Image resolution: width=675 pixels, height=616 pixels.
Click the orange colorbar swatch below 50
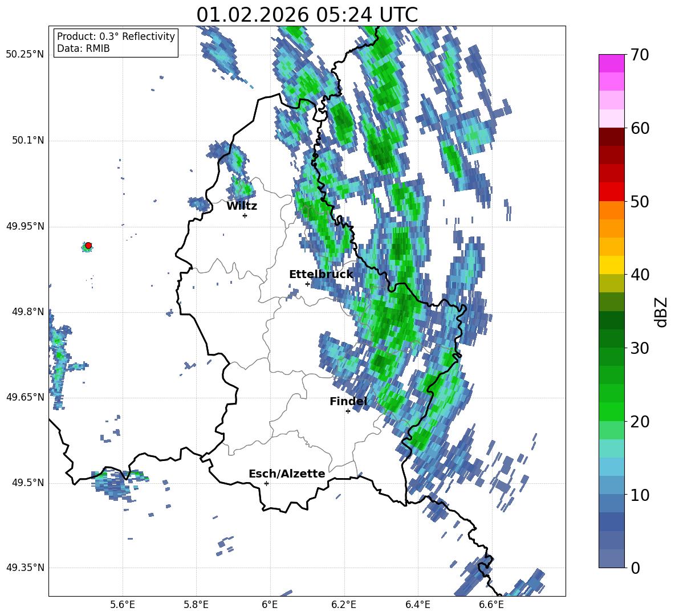[x=611, y=210]
